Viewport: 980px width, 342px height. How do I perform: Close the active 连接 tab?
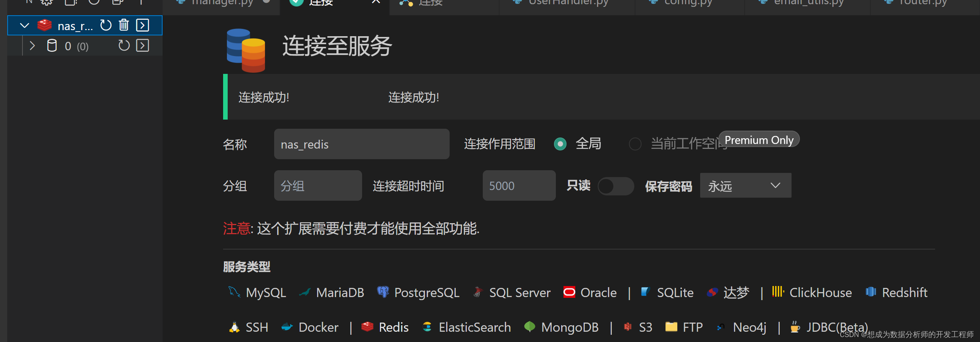[x=376, y=2]
